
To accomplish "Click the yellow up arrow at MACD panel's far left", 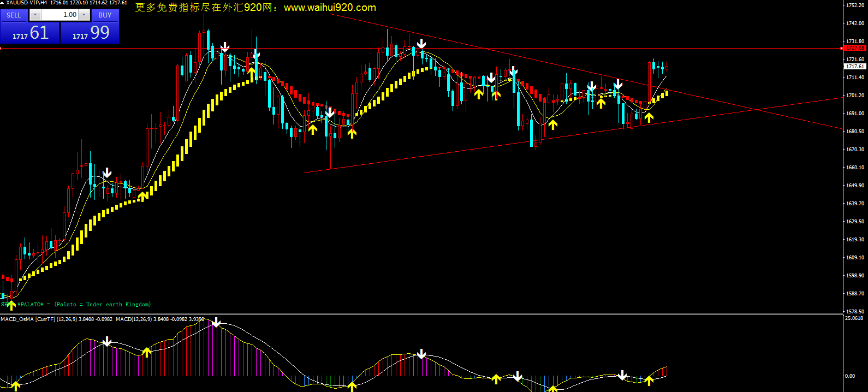I will [x=15, y=386].
